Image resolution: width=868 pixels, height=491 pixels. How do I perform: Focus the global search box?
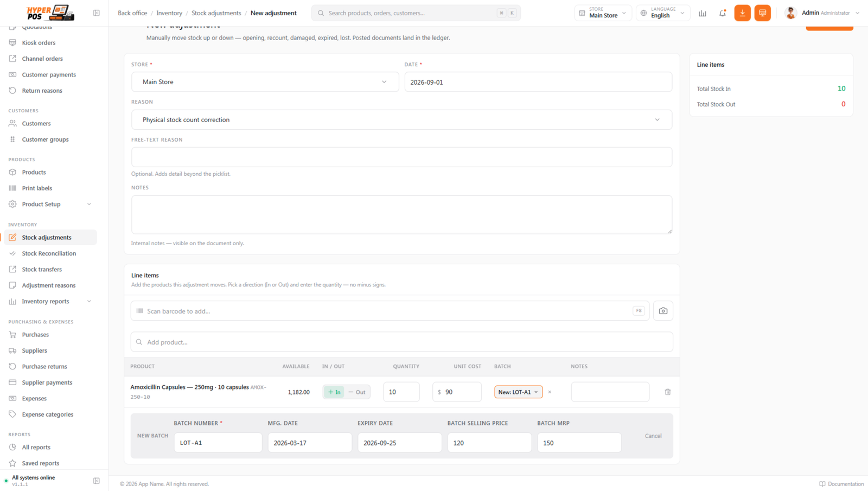416,13
